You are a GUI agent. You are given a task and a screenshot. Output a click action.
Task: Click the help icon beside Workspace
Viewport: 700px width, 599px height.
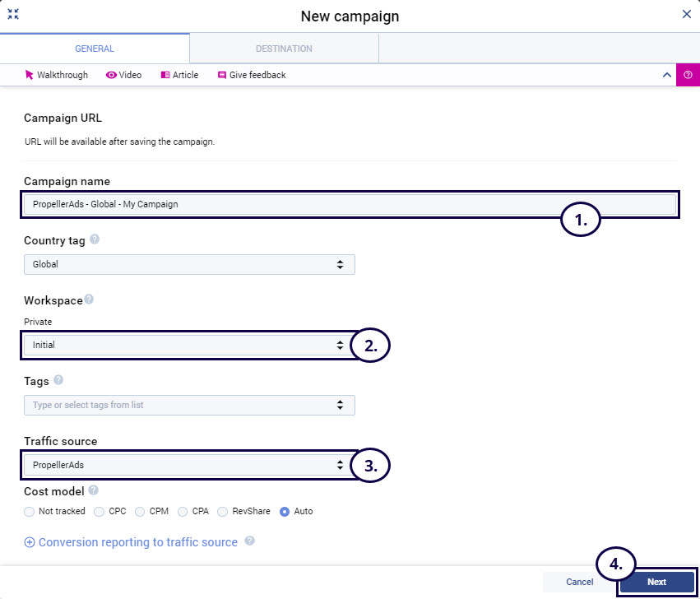(89, 300)
